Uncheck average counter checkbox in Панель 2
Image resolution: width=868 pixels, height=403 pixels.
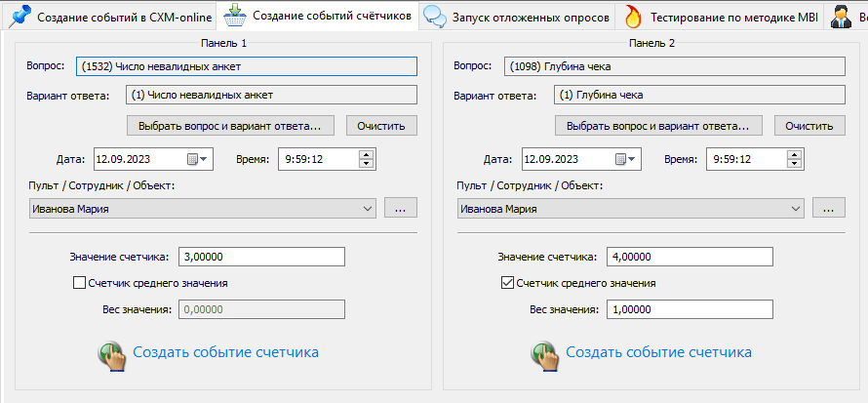click(x=506, y=283)
